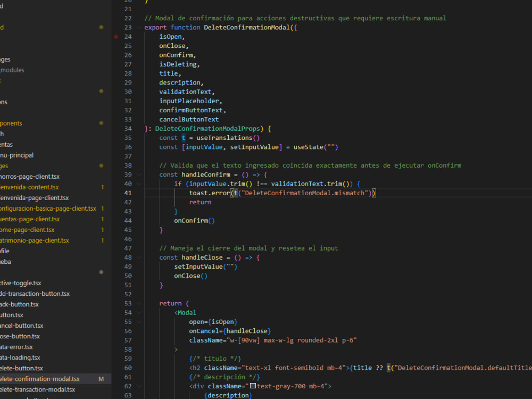Place cursor on useTranslations() call
The height and width of the screenshot is (399, 532).
[x=228, y=138]
